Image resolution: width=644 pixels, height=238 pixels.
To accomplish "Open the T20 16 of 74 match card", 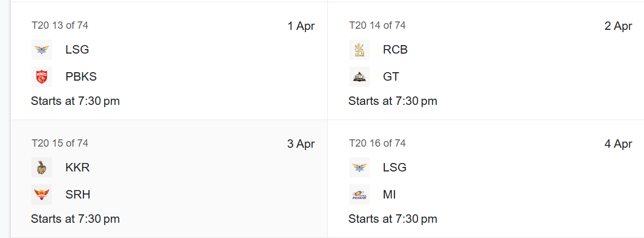I will click(486, 179).
